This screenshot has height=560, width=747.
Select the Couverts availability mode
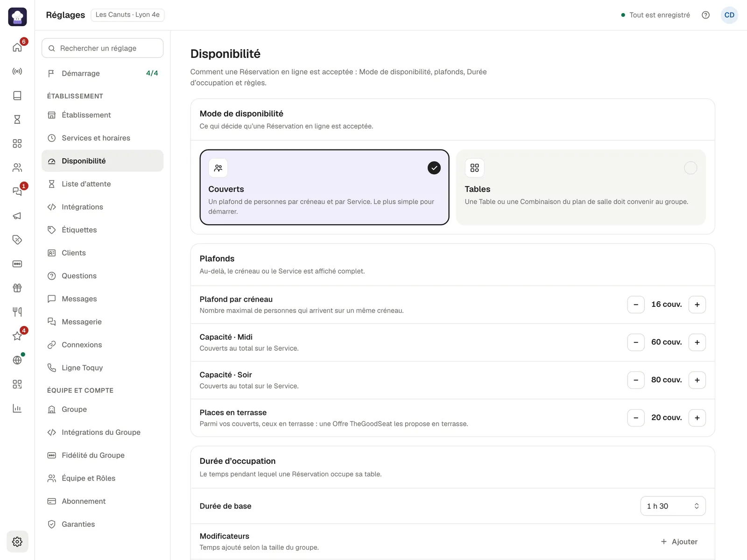coord(324,187)
